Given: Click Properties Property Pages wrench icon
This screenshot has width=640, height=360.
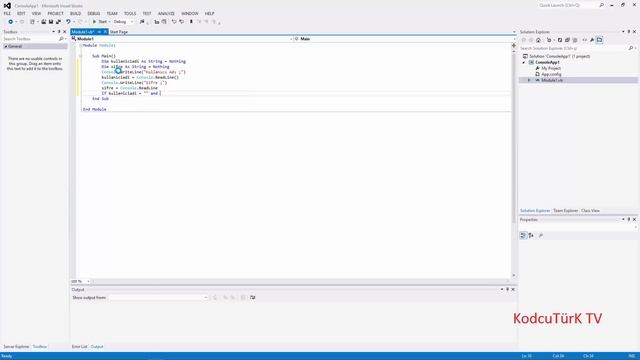Looking at the screenshot, I should (541, 236).
